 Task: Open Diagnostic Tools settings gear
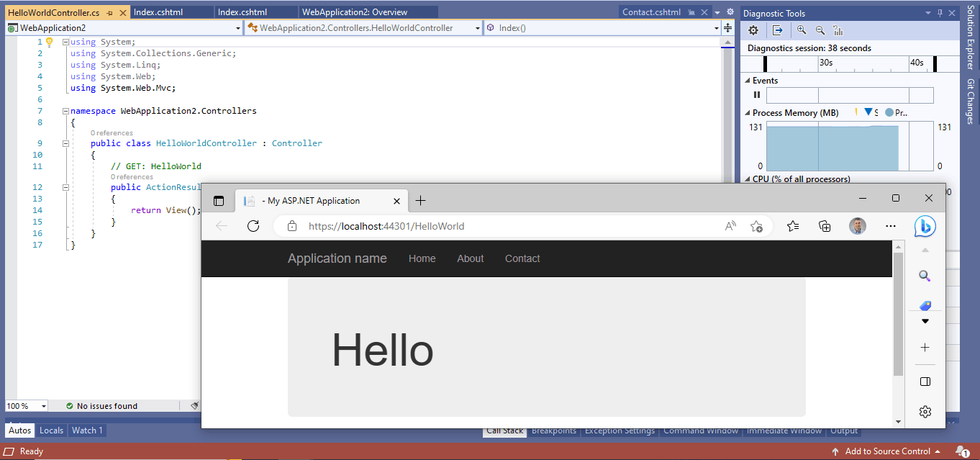[x=753, y=30]
